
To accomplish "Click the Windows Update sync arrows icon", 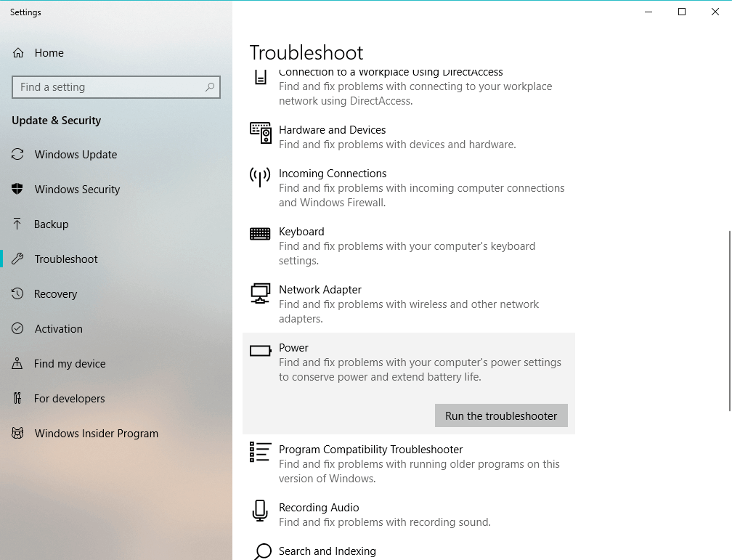I will coord(17,154).
